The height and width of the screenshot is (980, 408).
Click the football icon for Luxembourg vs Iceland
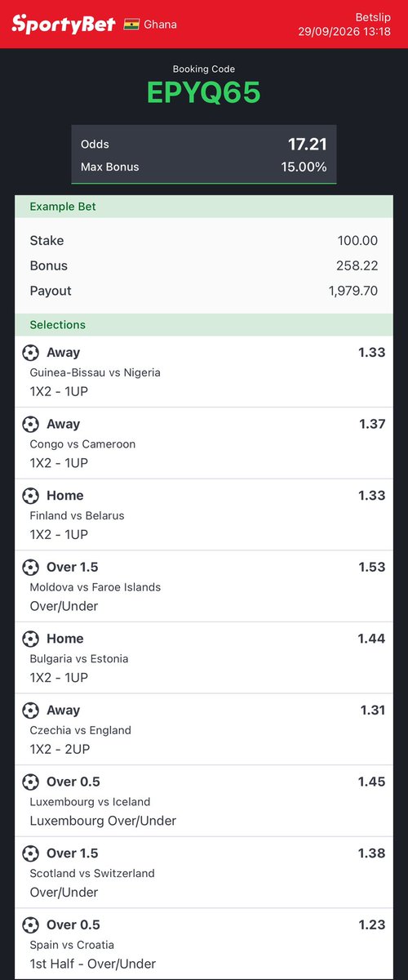[30, 782]
